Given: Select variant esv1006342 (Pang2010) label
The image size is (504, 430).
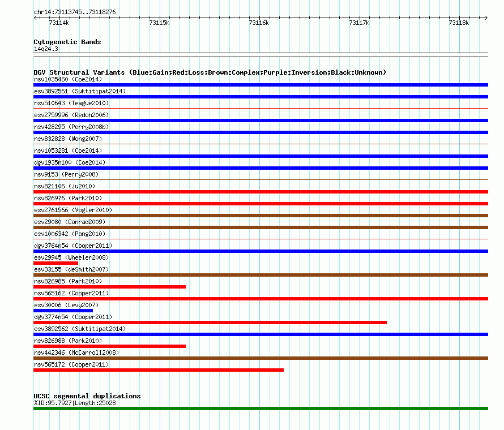Looking at the screenshot, I should click(x=70, y=234).
